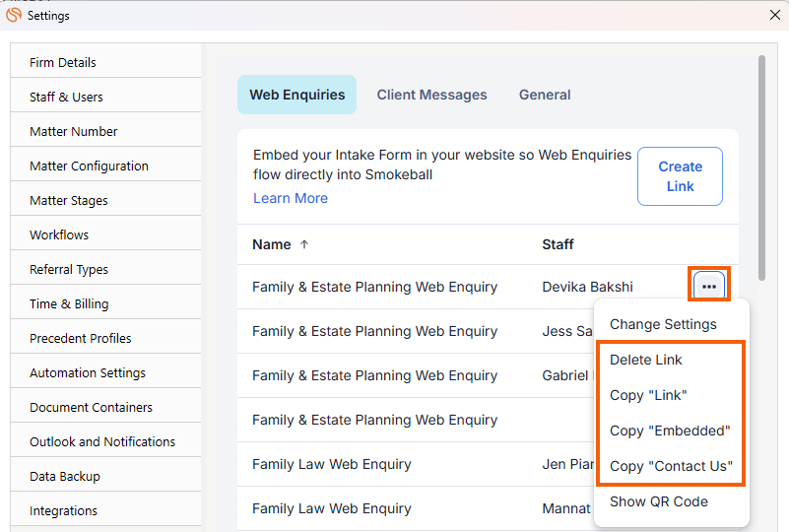Click Show QR Code option
Image resolution: width=789 pixels, height=532 pixels.
[x=659, y=501]
